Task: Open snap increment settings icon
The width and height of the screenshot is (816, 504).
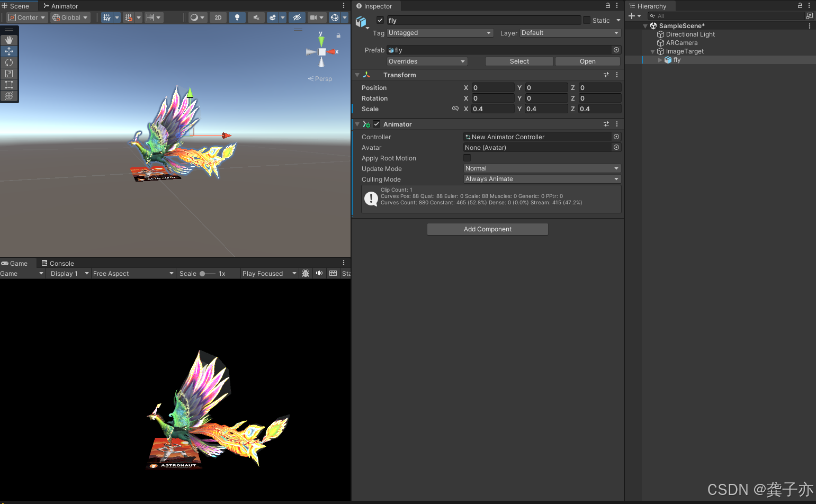Action: click(x=150, y=17)
